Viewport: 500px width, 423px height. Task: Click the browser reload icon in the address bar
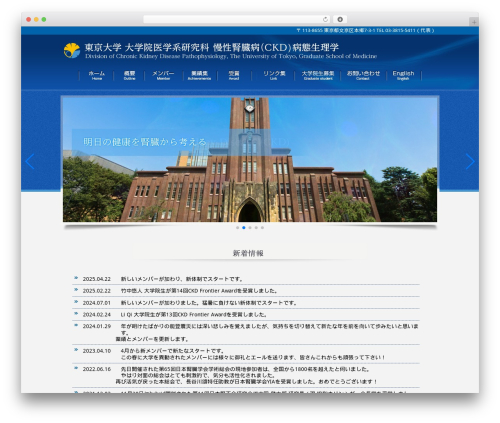click(325, 19)
